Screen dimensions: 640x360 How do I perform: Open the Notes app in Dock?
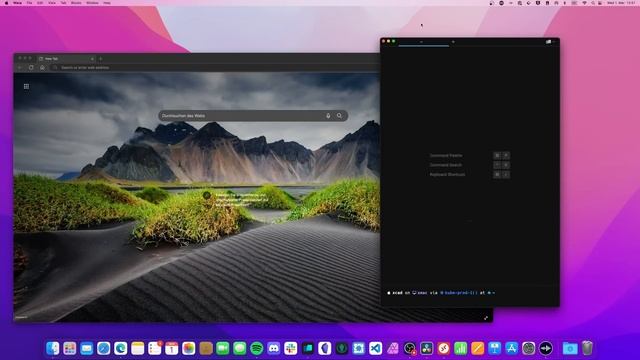(x=138, y=348)
